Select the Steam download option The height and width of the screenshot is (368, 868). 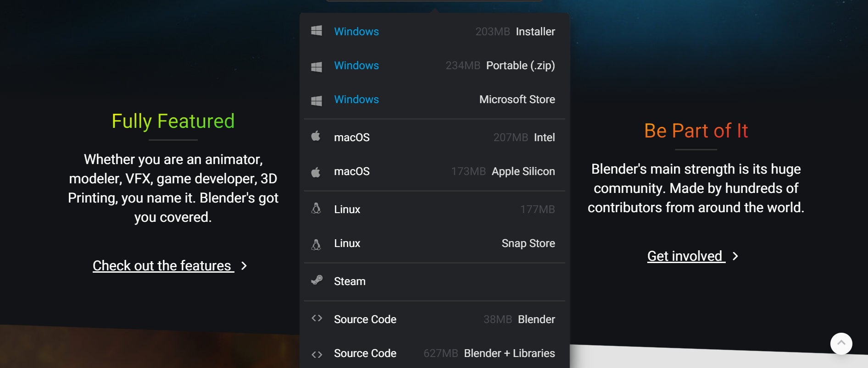pyautogui.click(x=434, y=281)
